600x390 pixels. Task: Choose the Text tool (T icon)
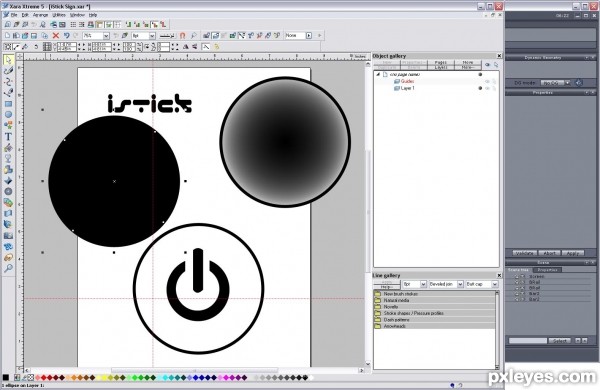[x=8, y=137]
